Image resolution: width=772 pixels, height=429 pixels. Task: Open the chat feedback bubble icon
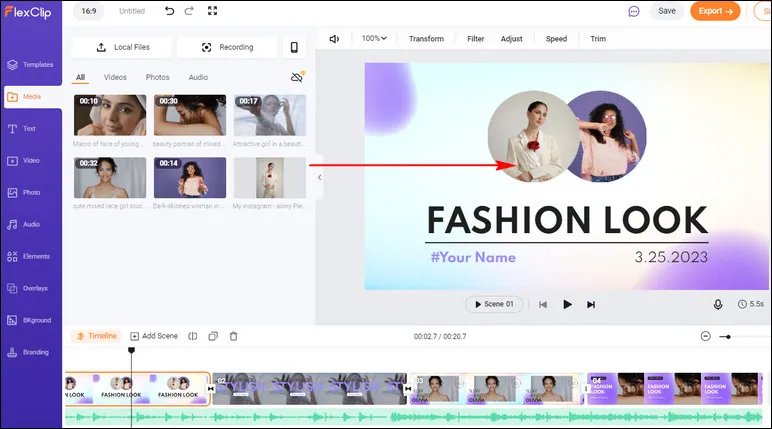(x=634, y=11)
